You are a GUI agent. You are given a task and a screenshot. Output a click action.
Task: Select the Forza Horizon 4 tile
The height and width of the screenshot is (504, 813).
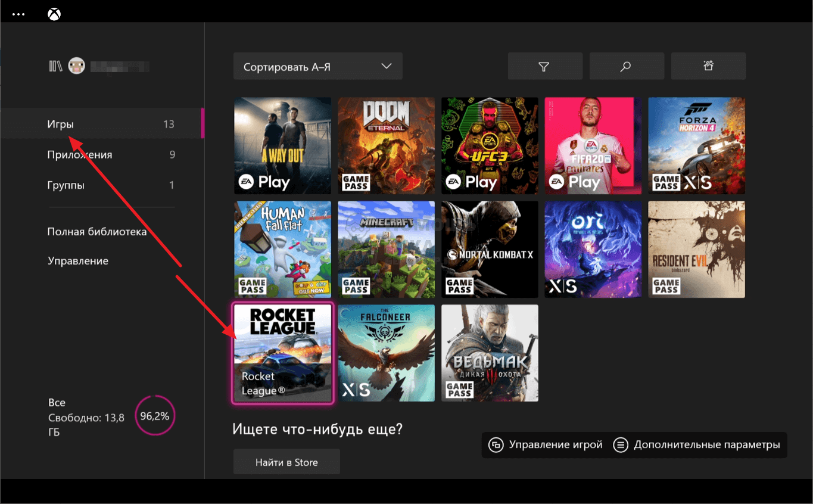696,146
